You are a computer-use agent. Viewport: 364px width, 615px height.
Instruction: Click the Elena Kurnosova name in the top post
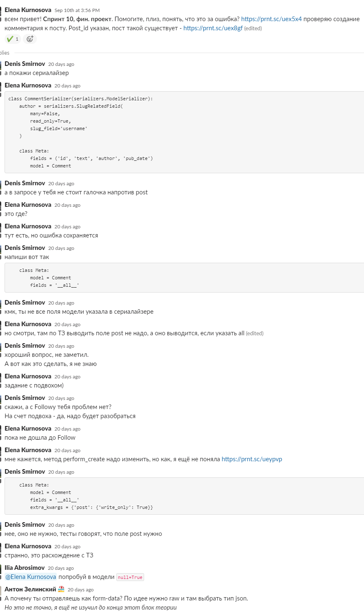(x=28, y=10)
